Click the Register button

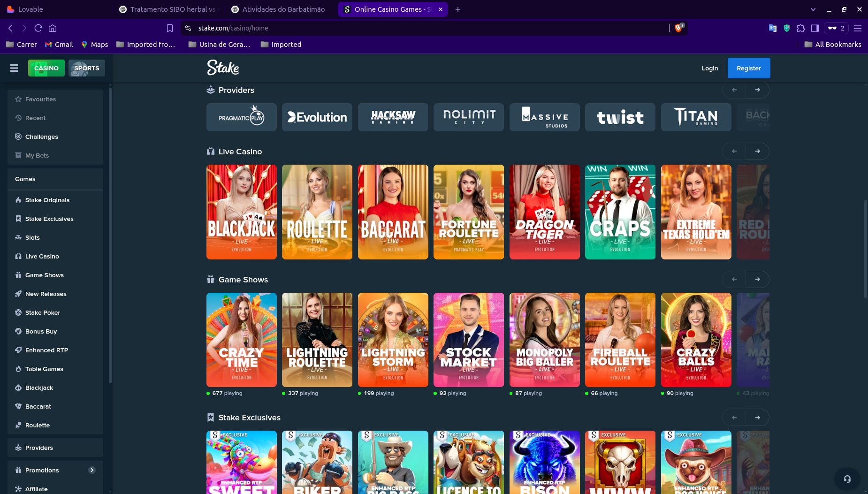(748, 68)
